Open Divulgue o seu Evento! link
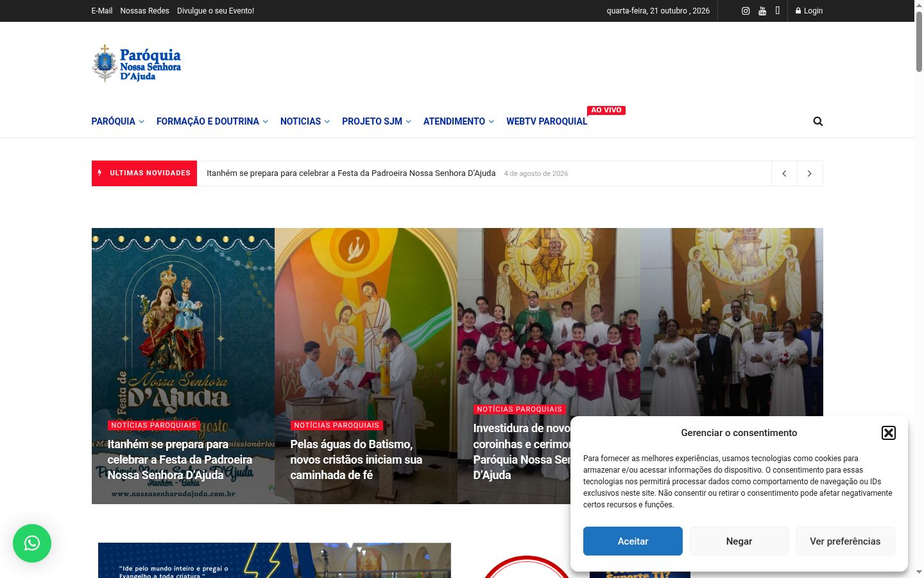The height and width of the screenshot is (578, 924). click(x=216, y=11)
